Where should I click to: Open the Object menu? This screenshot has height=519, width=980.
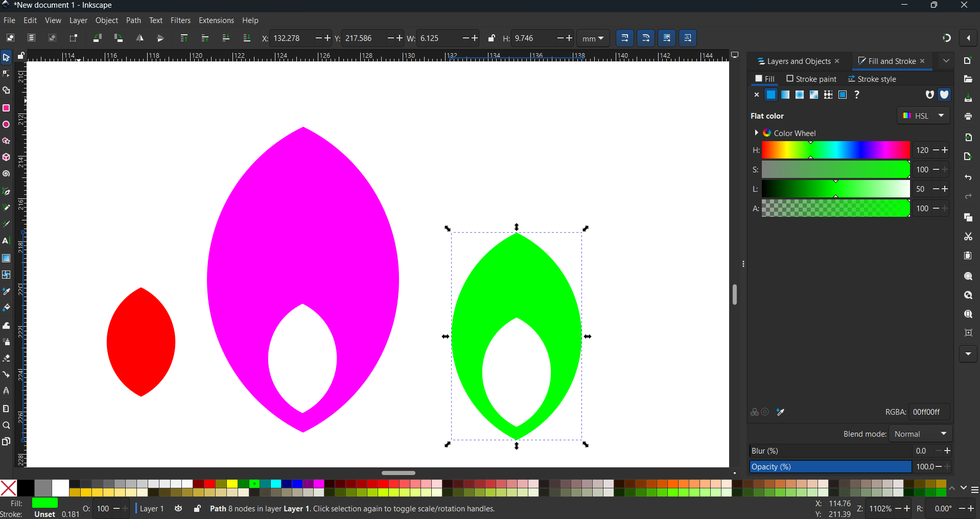pyautogui.click(x=107, y=20)
